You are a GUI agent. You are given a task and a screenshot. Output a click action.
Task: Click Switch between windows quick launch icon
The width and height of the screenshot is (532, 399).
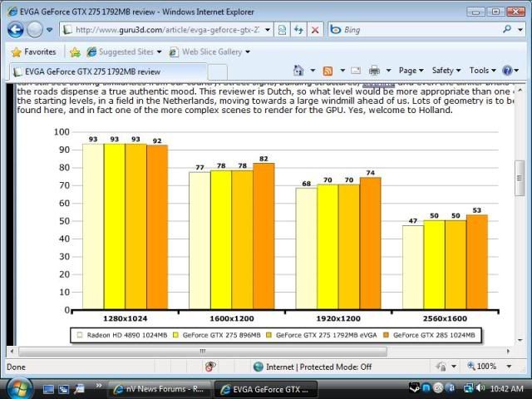pos(63,389)
